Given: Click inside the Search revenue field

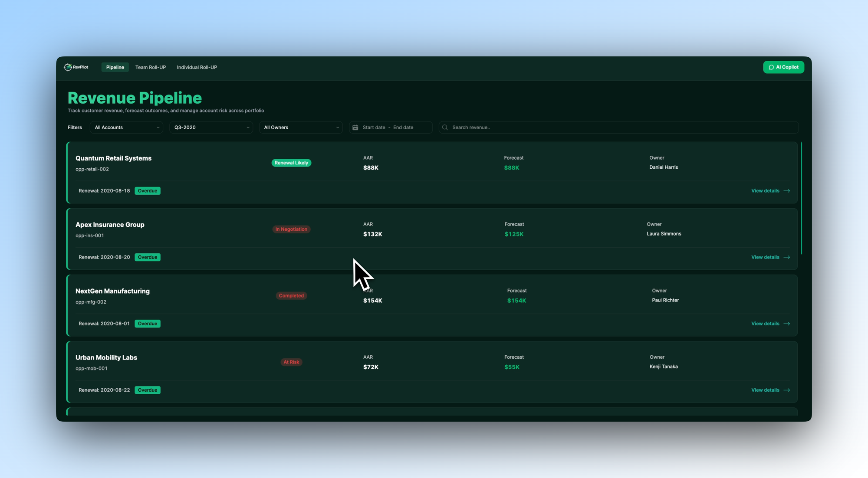Looking at the screenshot, I should [x=521, y=127].
